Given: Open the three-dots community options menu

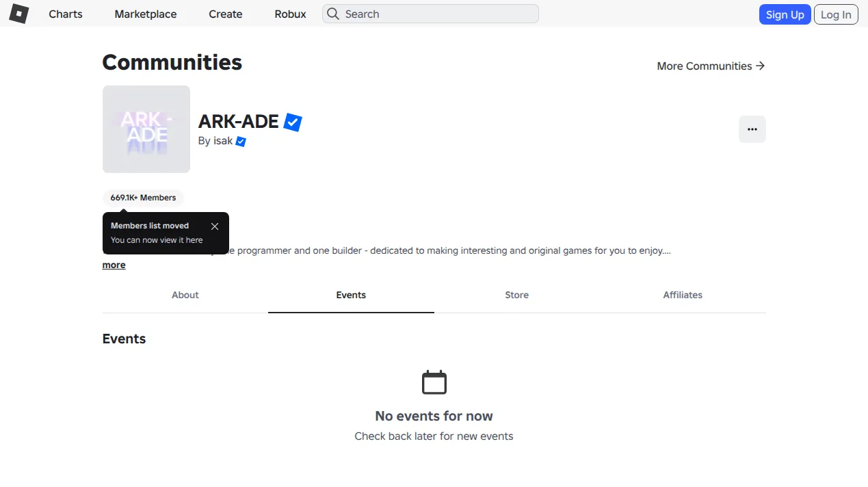Looking at the screenshot, I should click(x=752, y=129).
